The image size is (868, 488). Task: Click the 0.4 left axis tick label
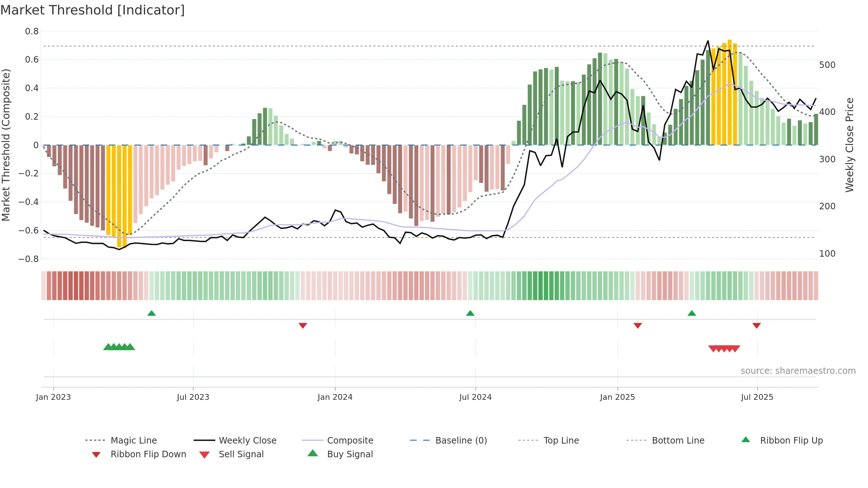click(32, 88)
